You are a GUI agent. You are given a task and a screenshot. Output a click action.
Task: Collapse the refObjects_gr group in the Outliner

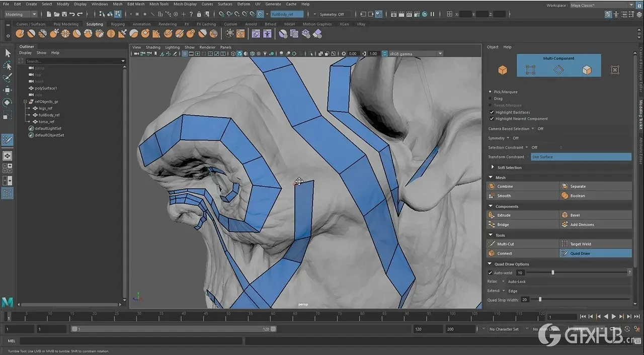(x=25, y=101)
